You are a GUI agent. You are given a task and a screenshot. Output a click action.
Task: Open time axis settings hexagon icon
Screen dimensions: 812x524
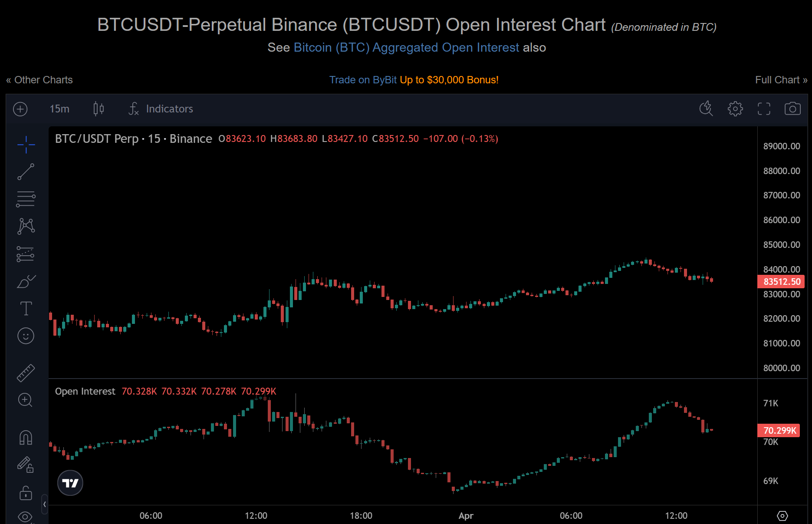coord(782,516)
